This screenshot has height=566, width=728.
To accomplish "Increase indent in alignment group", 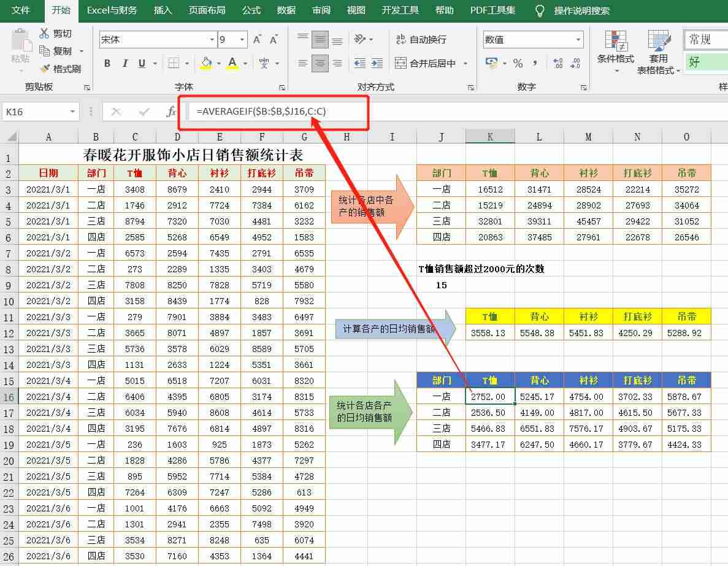I will [x=377, y=63].
